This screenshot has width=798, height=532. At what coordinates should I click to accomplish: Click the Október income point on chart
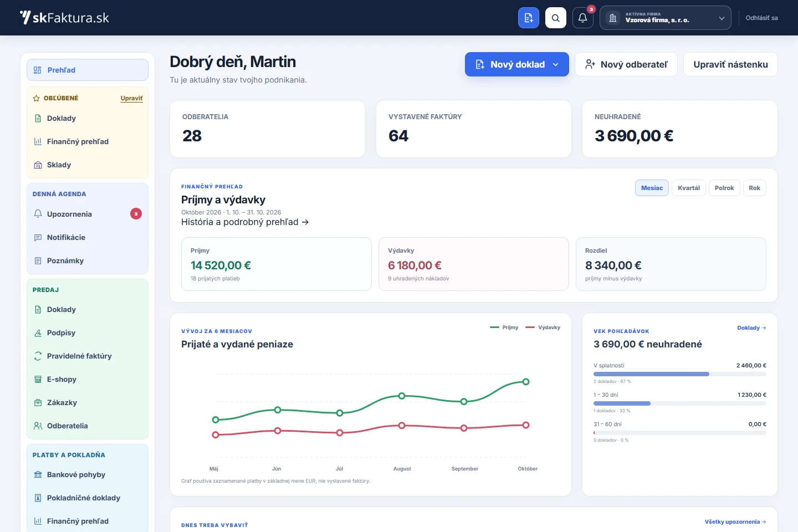(x=526, y=382)
